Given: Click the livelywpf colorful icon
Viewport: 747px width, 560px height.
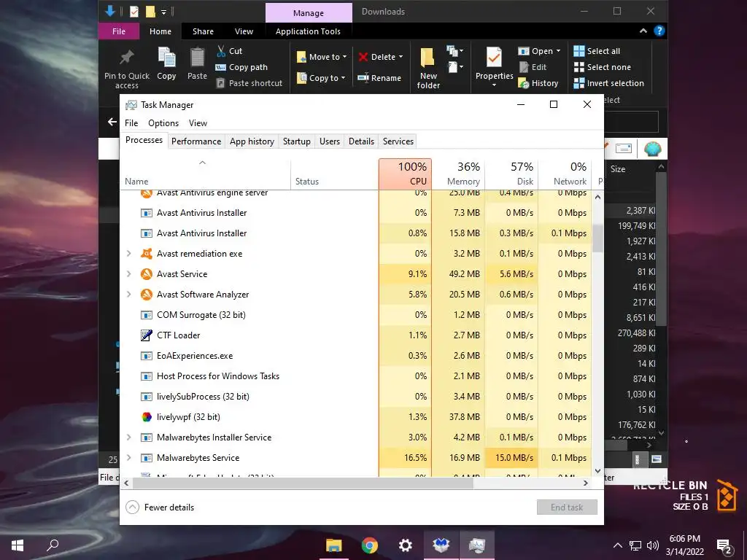Looking at the screenshot, I should click(146, 417).
